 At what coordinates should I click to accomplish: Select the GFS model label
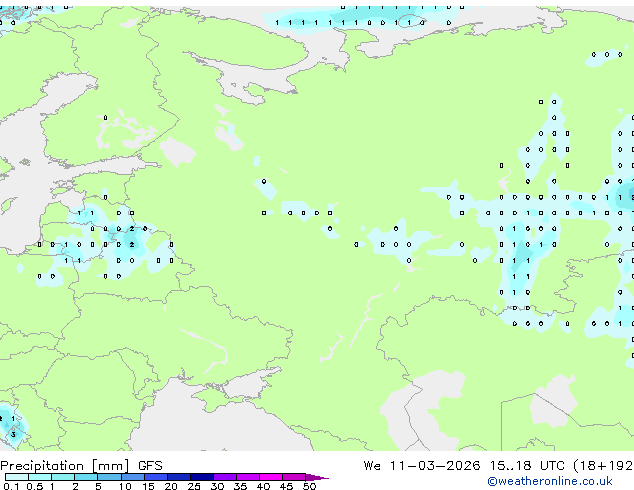150,466
